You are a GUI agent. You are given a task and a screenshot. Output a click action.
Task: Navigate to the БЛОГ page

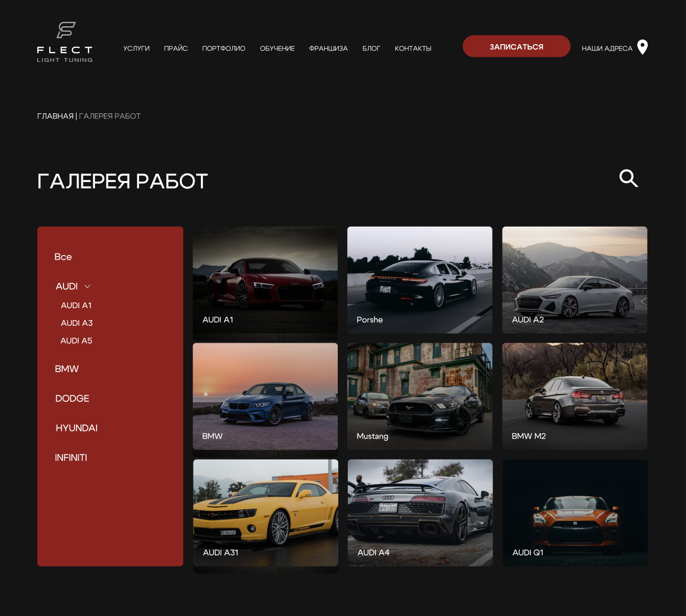pos(371,48)
